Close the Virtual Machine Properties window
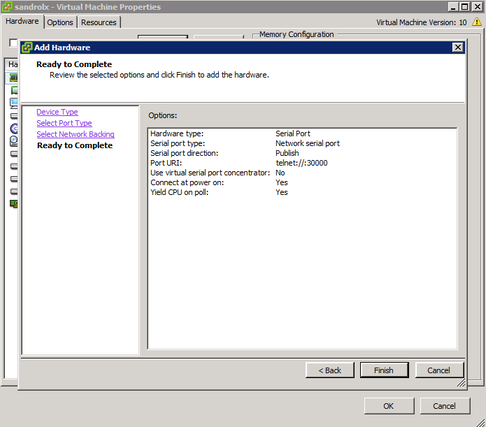This screenshot has width=486, height=427. tap(477, 7)
